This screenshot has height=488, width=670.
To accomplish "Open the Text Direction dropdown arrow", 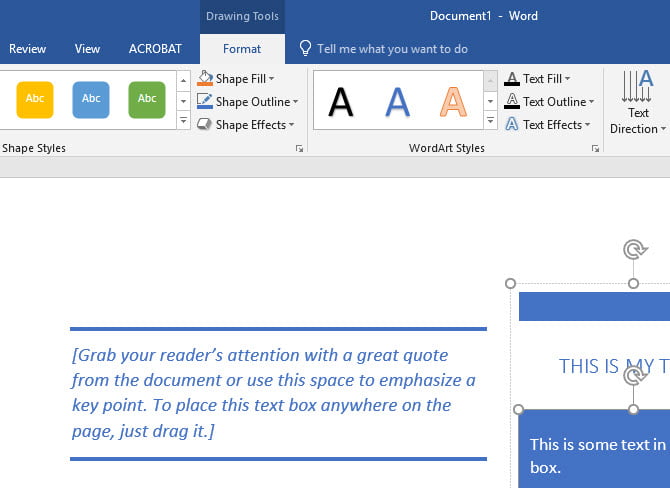I will [663, 129].
